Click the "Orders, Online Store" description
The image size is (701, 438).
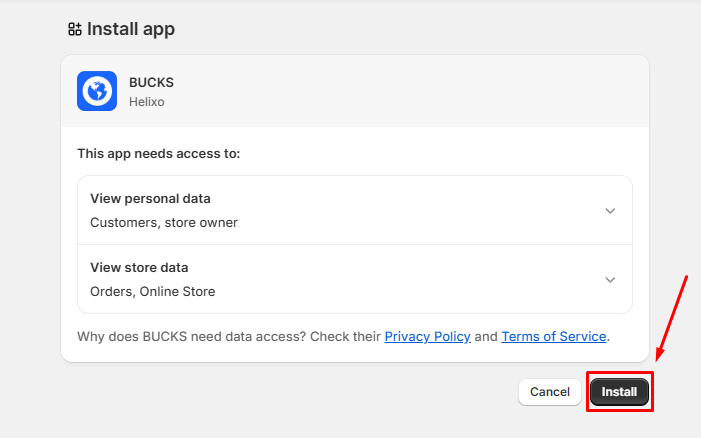coord(152,292)
